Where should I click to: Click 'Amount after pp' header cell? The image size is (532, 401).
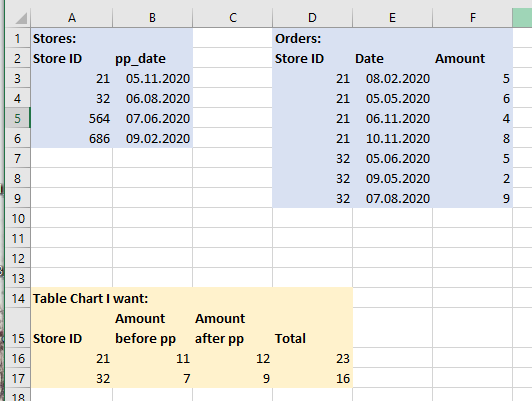click(232, 328)
